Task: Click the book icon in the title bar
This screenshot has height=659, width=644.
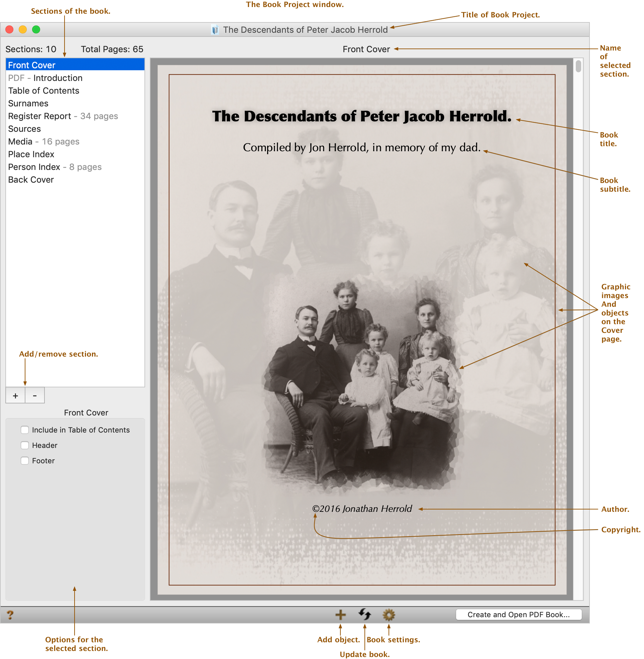Action: point(215,30)
